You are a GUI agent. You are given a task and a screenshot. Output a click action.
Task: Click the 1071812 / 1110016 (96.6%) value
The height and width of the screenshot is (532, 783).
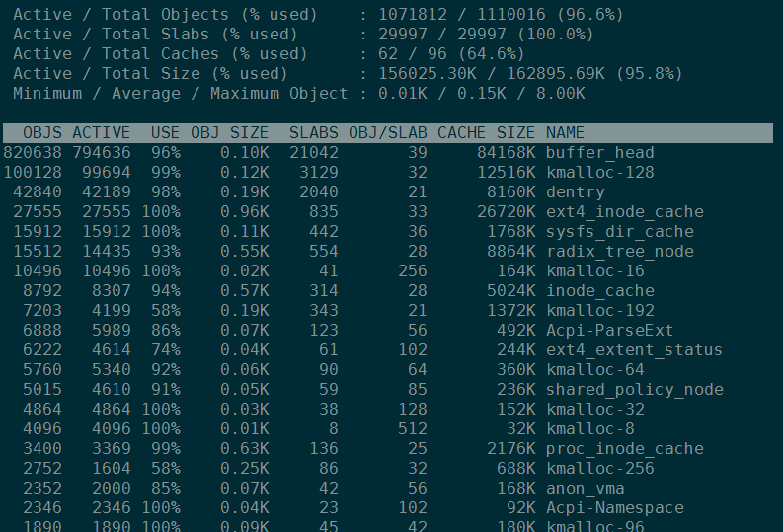[x=501, y=15]
